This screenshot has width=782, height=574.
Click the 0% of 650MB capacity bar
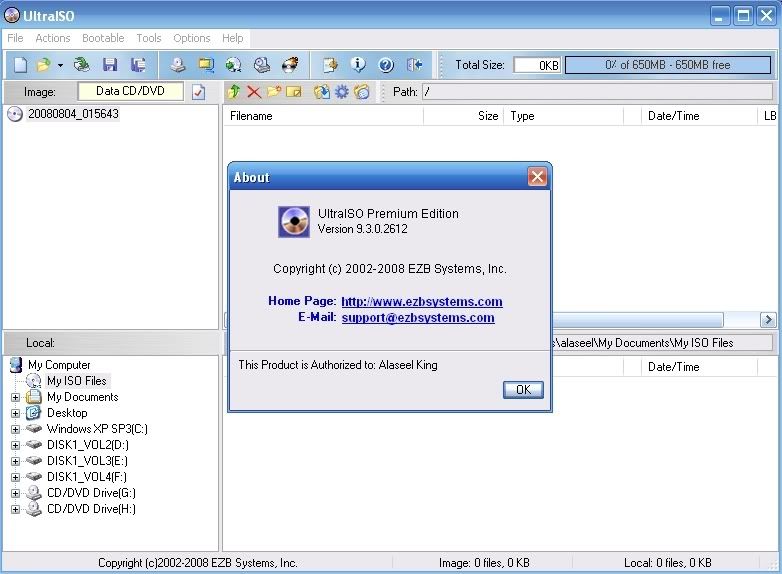point(668,65)
